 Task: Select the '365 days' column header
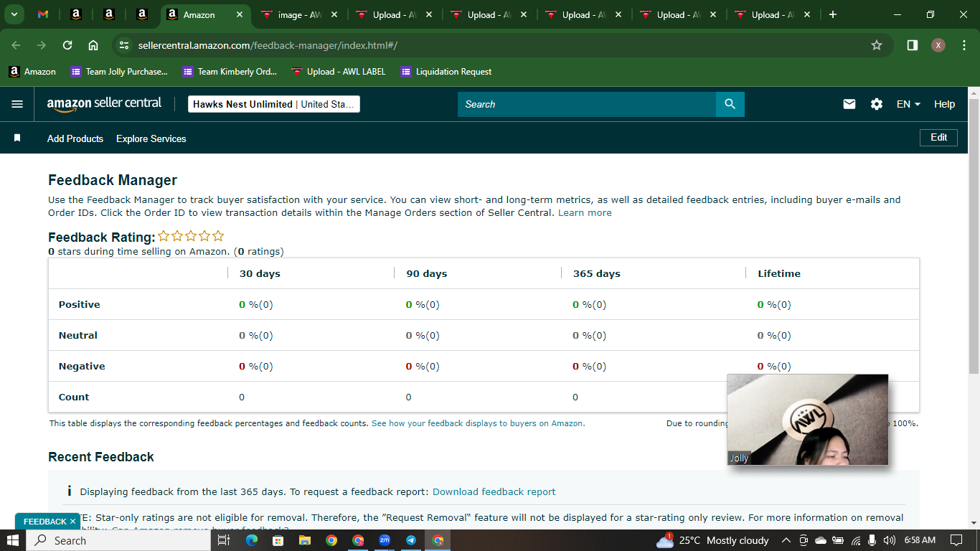[597, 273]
